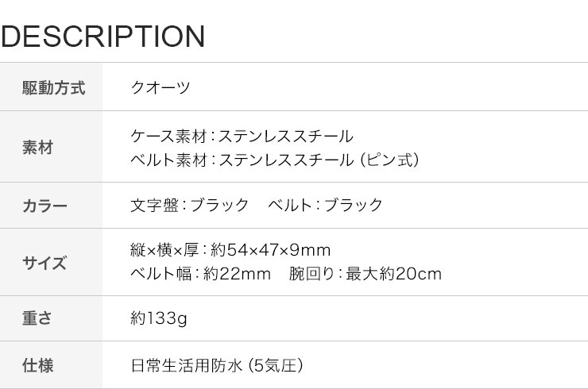Click the 縦×横×厚 label text
Viewport: 588px width, 389px height.
[x=164, y=250]
